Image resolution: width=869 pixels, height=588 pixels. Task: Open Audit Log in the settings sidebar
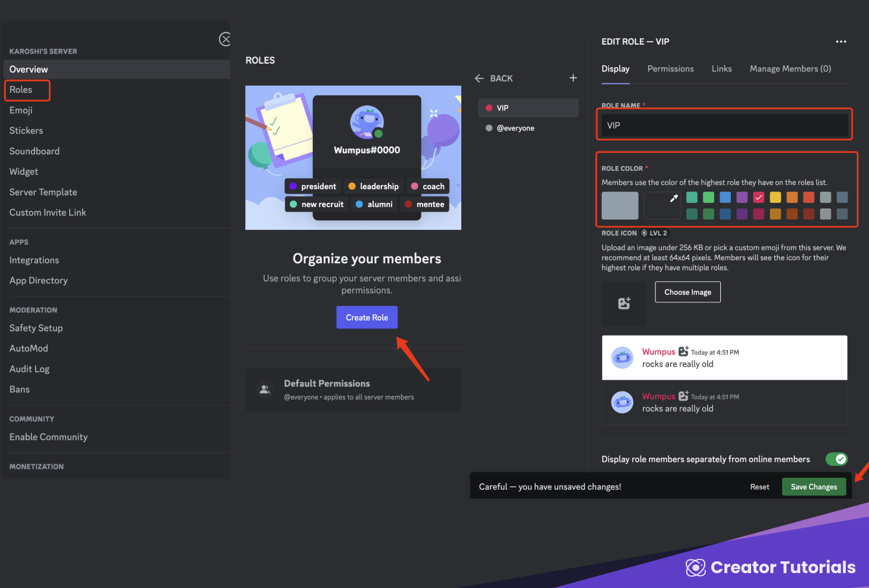(x=29, y=368)
